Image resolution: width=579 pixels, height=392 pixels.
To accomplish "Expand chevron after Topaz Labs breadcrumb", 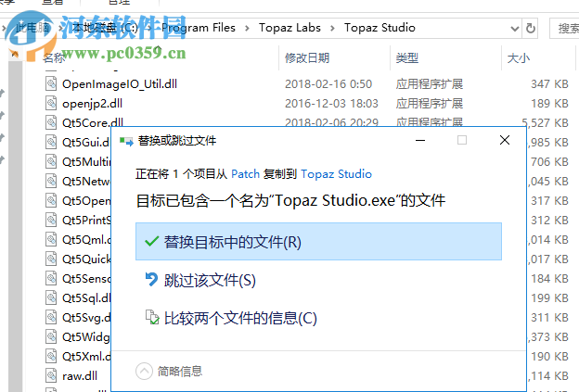I will click(332, 29).
